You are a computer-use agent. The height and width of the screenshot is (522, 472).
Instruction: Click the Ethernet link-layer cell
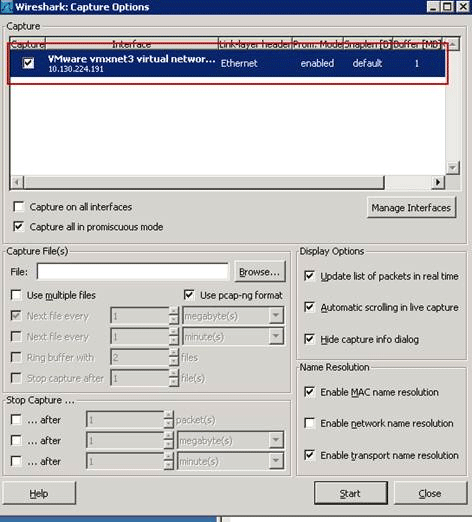tap(239, 63)
